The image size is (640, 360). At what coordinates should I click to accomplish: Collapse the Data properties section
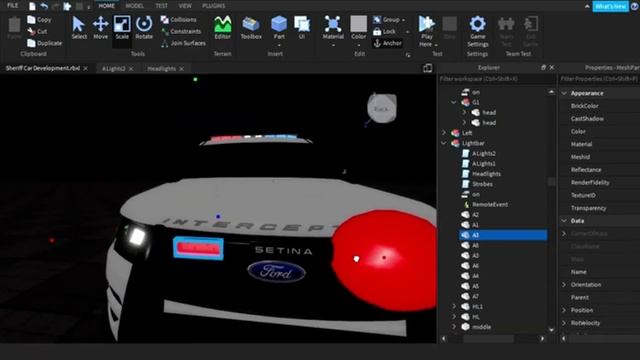click(564, 221)
